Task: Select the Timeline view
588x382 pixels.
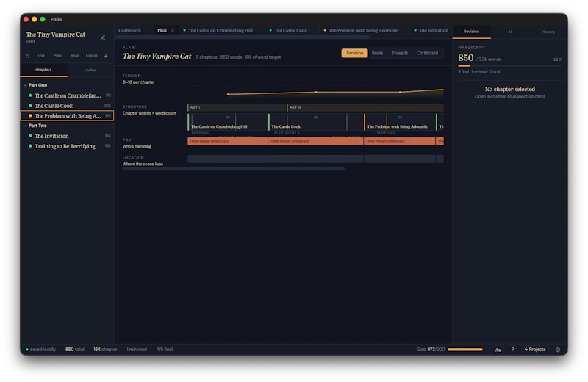Action: point(354,53)
